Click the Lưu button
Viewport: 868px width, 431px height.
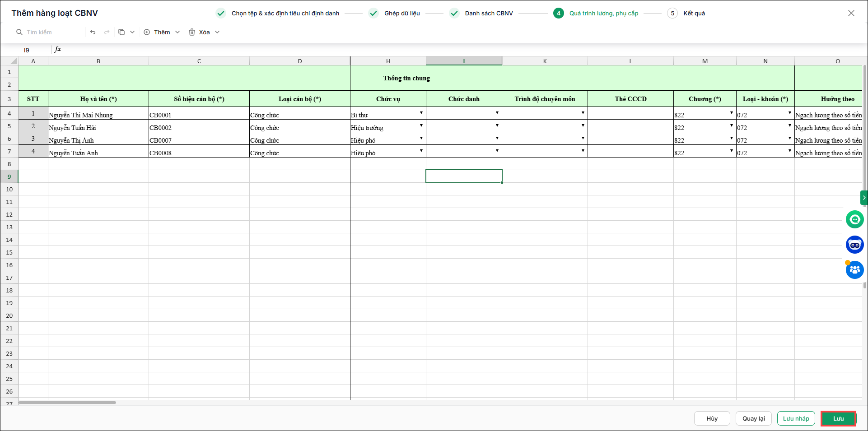tap(839, 418)
